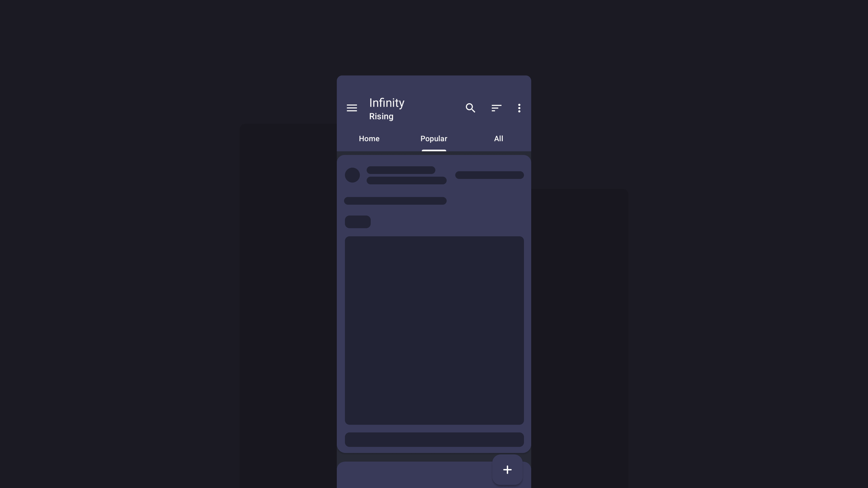Open the hamburger menu
The height and width of the screenshot is (488, 868).
[x=352, y=108]
